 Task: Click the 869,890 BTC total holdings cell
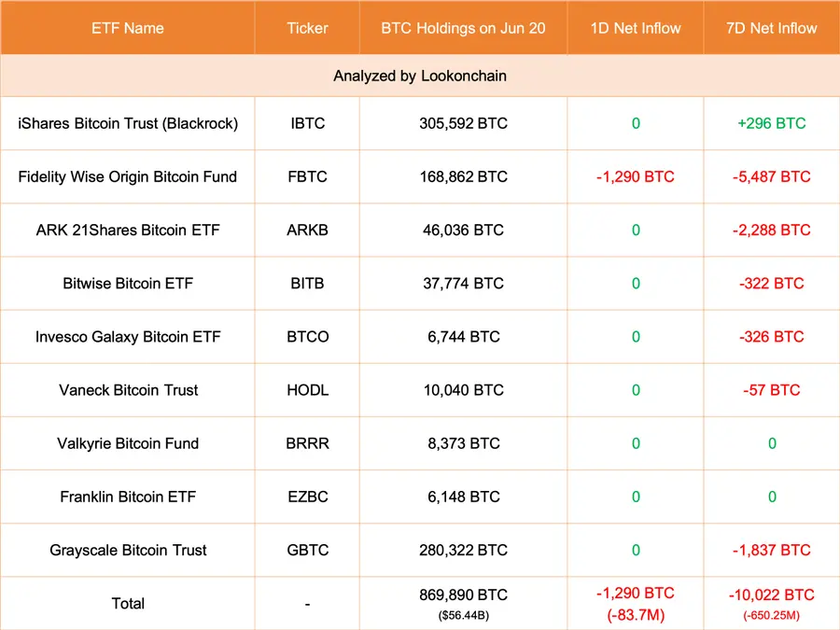[463, 595]
